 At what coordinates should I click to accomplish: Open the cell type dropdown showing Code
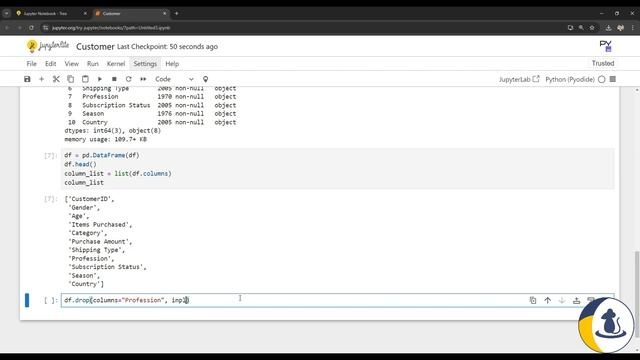tap(174, 79)
